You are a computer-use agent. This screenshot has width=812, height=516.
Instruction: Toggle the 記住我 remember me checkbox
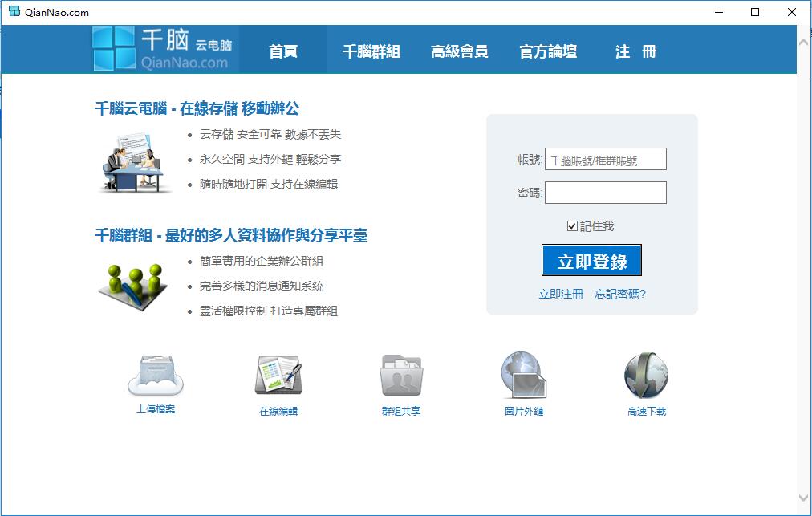pyautogui.click(x=572, y=226)
